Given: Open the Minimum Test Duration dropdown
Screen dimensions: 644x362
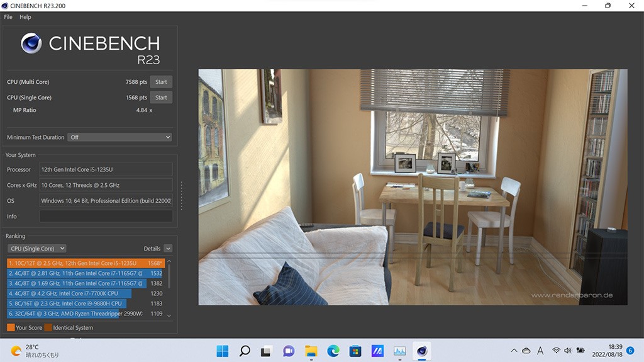Looking at the screenshot, I should click(119, 137).
